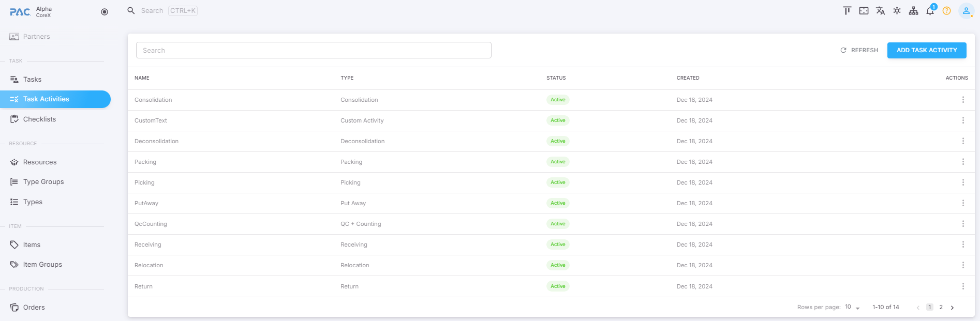Open actions menu for Consolidation row
Viewport: 980px width, 321px height.
(962, 100)
